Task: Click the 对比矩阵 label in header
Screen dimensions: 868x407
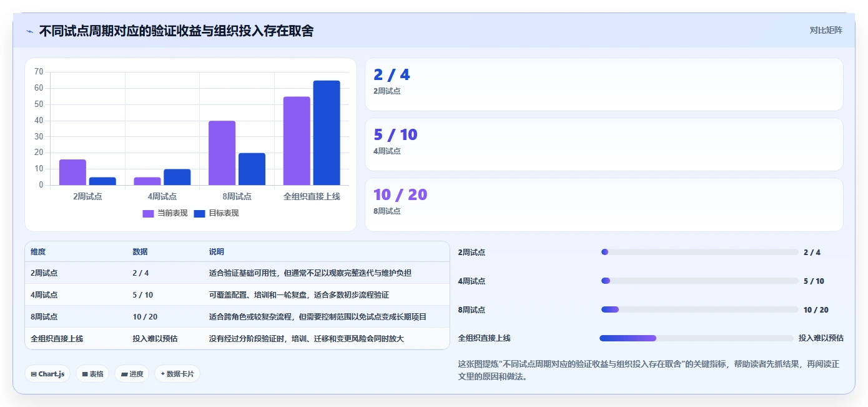Action: pyautogui.click(x=826, y=30)
